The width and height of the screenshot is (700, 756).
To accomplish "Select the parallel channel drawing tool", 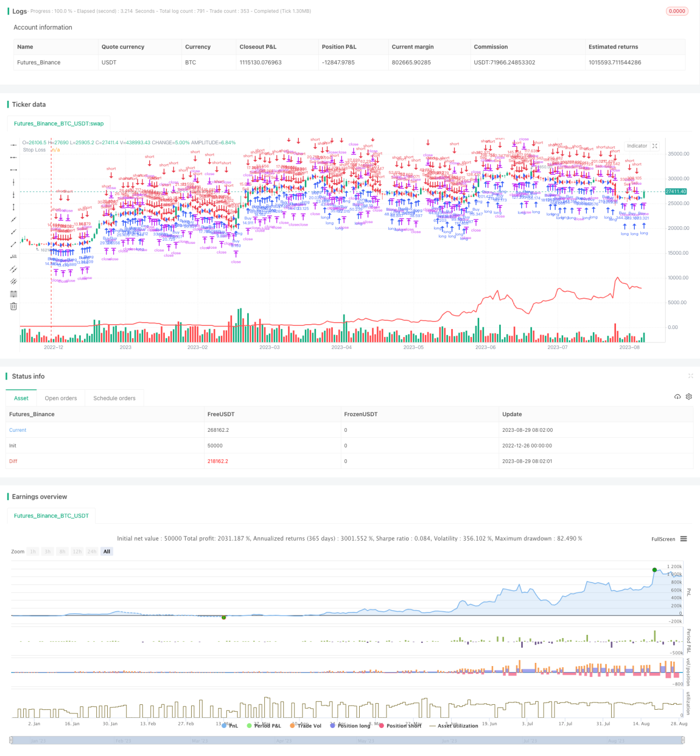I will (13, 269).
